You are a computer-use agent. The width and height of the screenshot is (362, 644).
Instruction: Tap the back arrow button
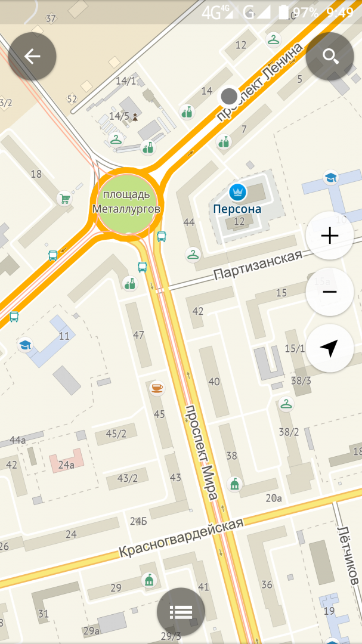coord(32,56)
